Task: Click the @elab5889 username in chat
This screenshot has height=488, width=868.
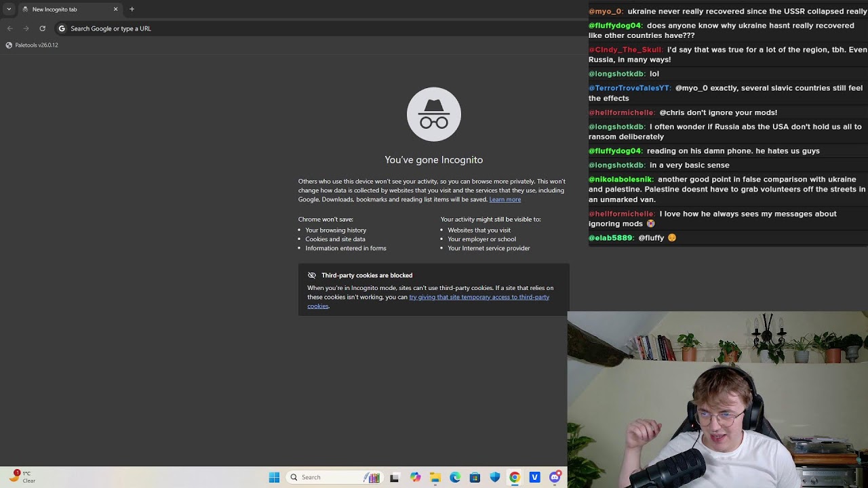Action: pos(611,238)
